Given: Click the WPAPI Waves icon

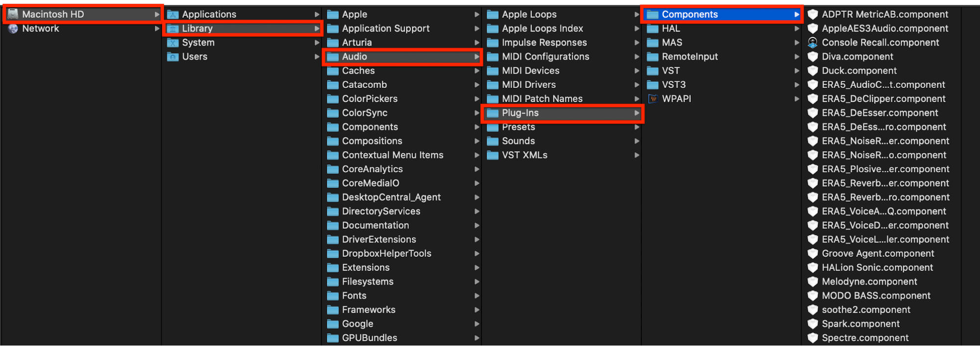Looking at the screenshot, I should 653,99.
